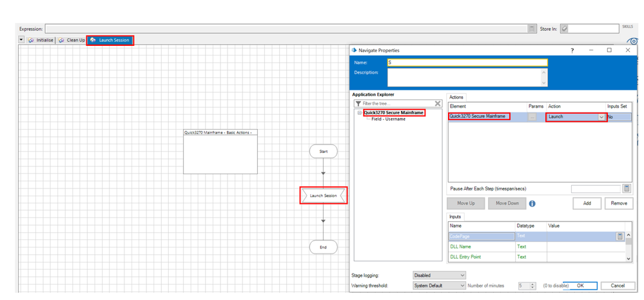
Task: Select the Launch Session page tab
Action: 110,40
